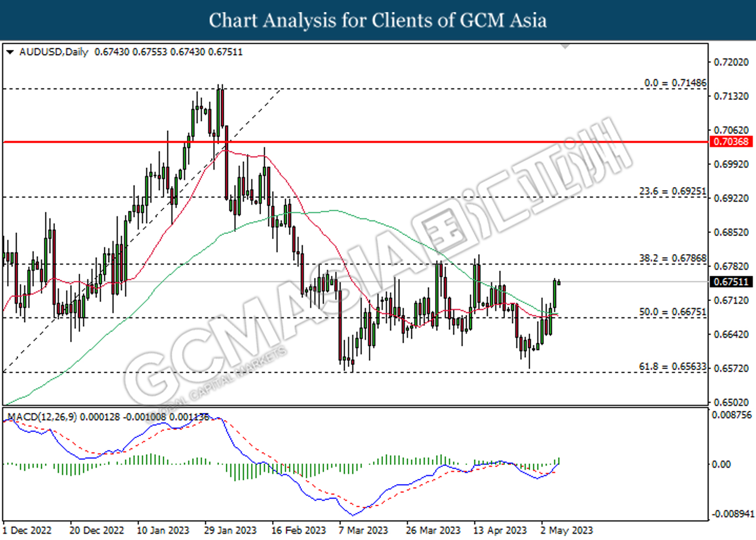This screenshot has height=540, width=756.
Task: Click the 1 Dec 2022 date label
Action: tap(27, 530)
